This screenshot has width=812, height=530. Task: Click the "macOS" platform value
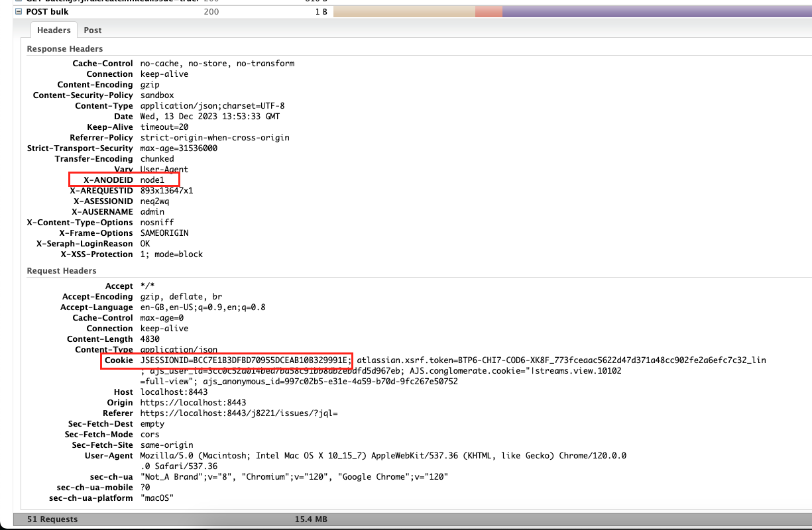(x=157, y=498)
